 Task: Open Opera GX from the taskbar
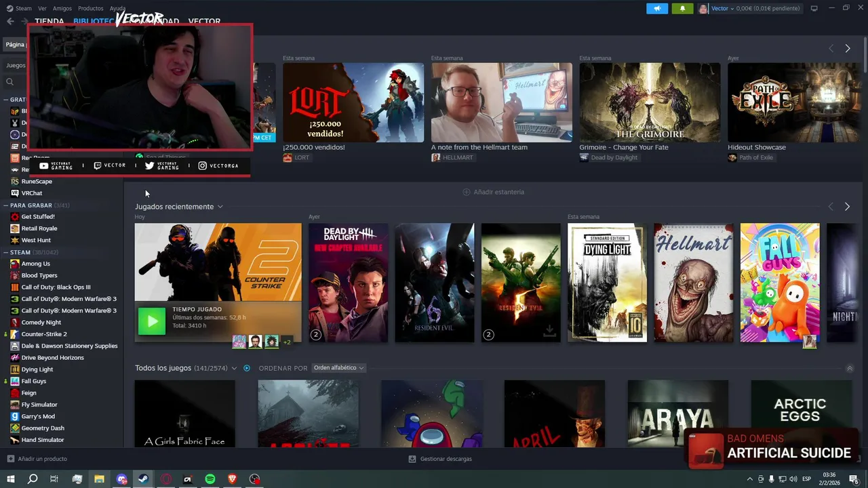coord(166,479)
